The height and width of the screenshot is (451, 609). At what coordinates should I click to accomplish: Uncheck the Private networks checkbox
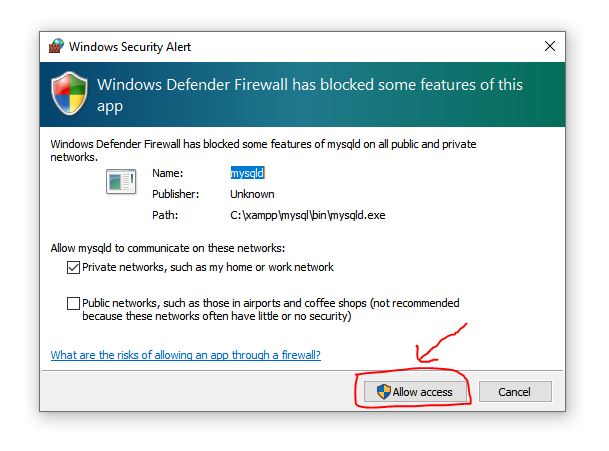click(73, 268)
